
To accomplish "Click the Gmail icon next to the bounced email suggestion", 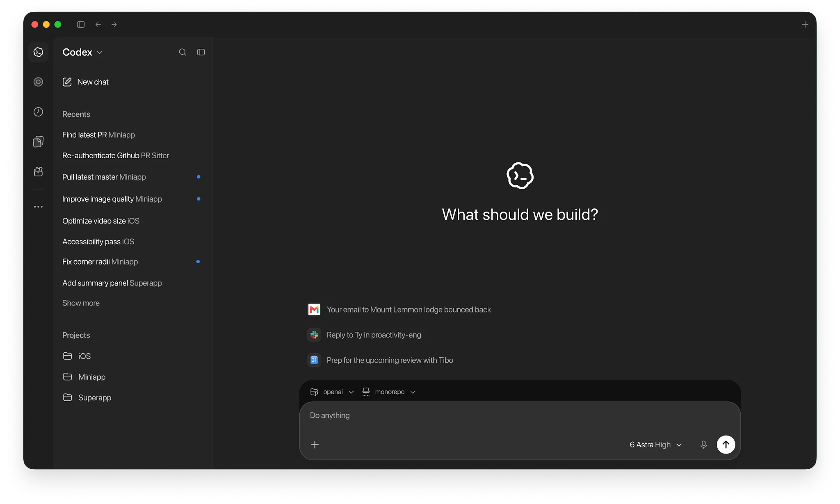I will point(314,310).
